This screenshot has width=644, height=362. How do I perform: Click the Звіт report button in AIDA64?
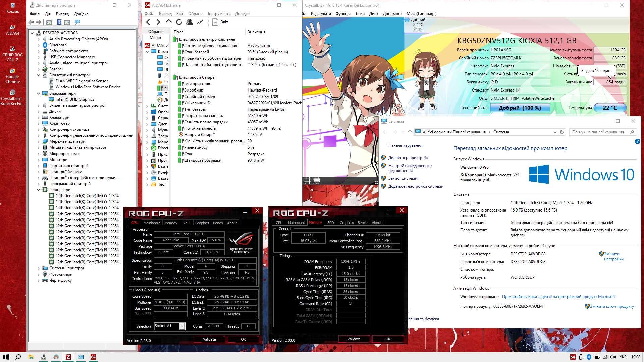220,22
